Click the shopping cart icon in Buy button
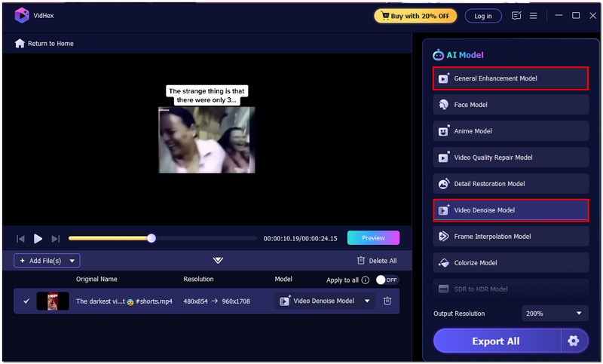The image size is (603, 364). pos(385,15)
